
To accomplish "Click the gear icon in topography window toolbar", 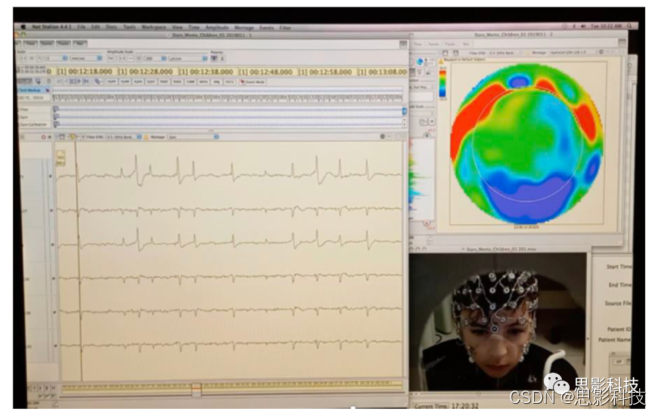I will 601,52.
